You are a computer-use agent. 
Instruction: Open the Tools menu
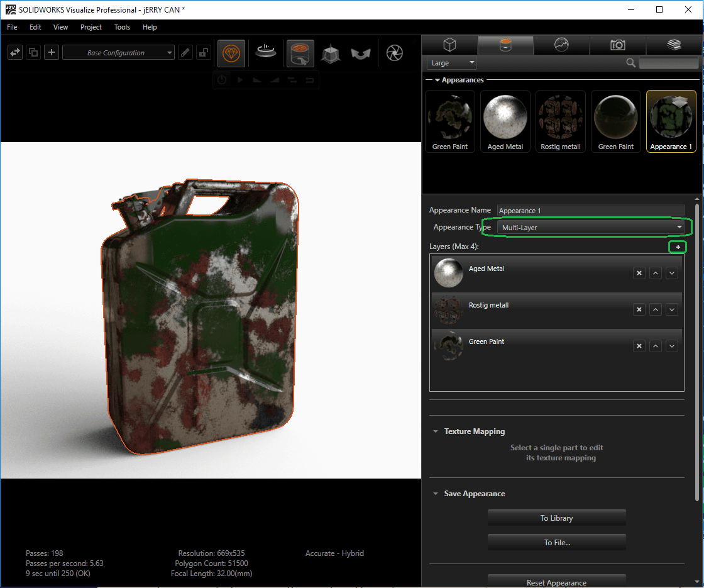[x=122, y=27]
